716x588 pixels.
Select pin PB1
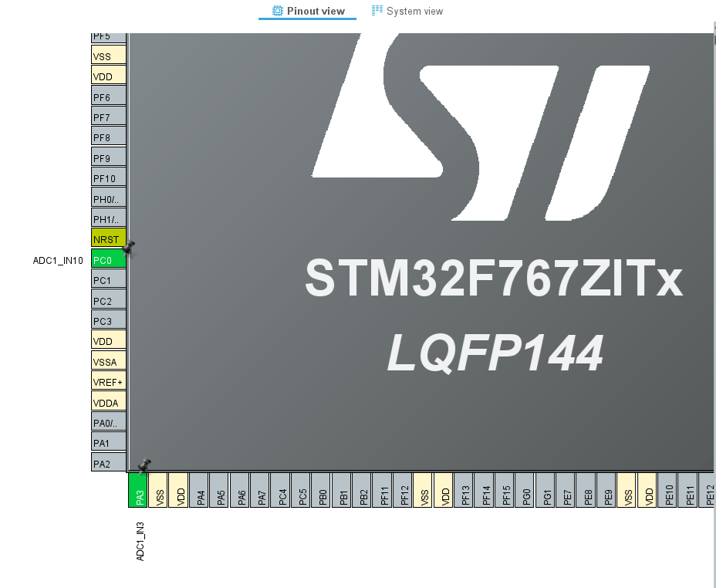tap(341, 490)
